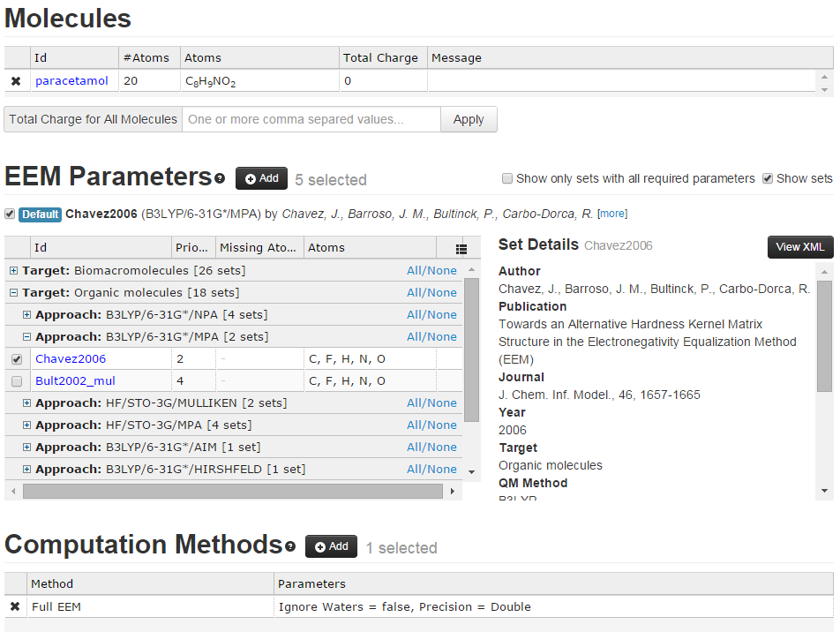The height and width of the screenshot is (632, 840).
Task: Click the Set Details vertical scrollbar thumb
Action: pyautogui.click(x=824, y=336)
